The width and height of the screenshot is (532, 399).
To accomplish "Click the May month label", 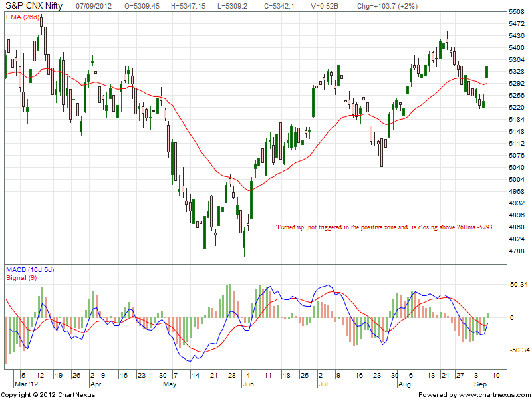I will [170, 384].
